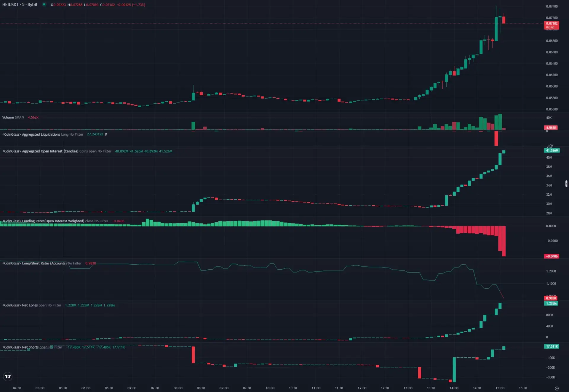
Task: Click the 4.562K volume axis tag
Action: pyautogui.click(x=551, y=128)
